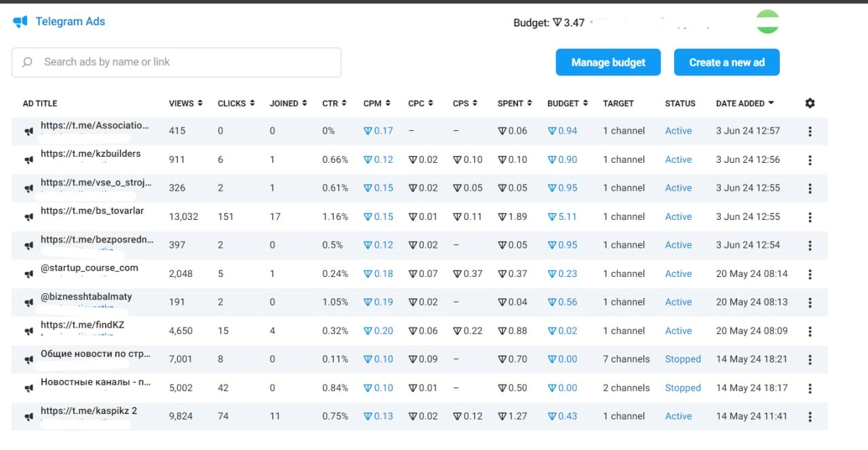Click Create a new ad button
The image size is (868, 450).
click(727, 62)
